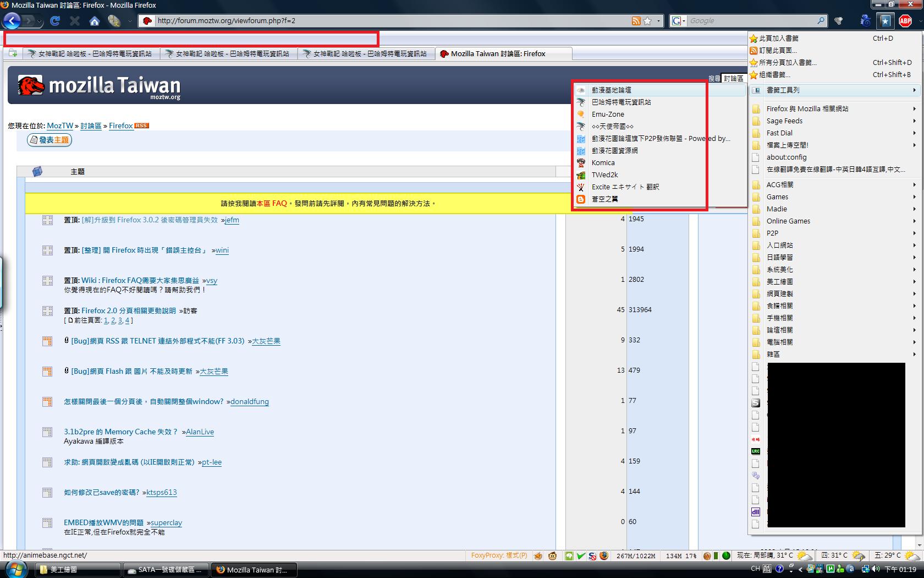Click the 發表主題 new topic button
This screenshot has height=578, width=924.
[x=50, y=140]
